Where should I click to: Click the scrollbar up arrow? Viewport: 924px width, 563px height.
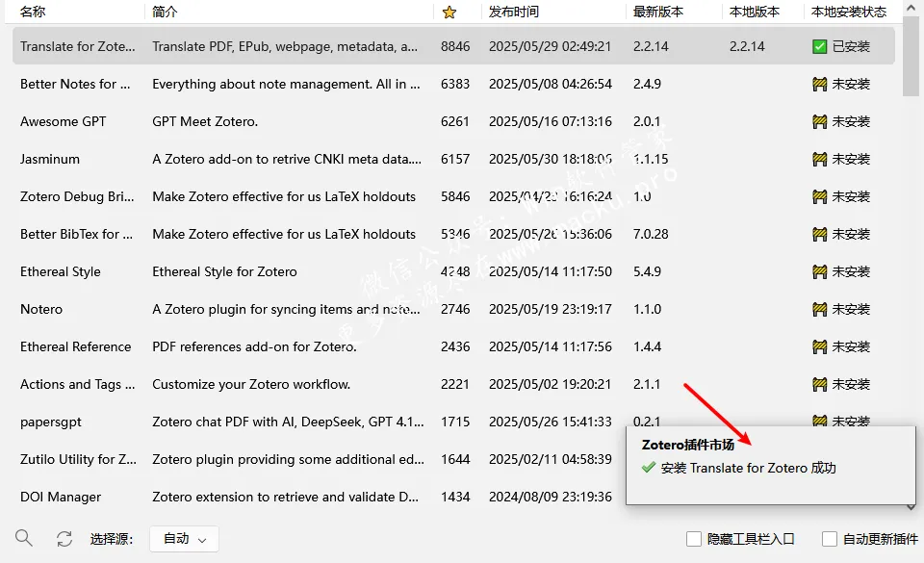pyautogui.click(x=911, y=9)
